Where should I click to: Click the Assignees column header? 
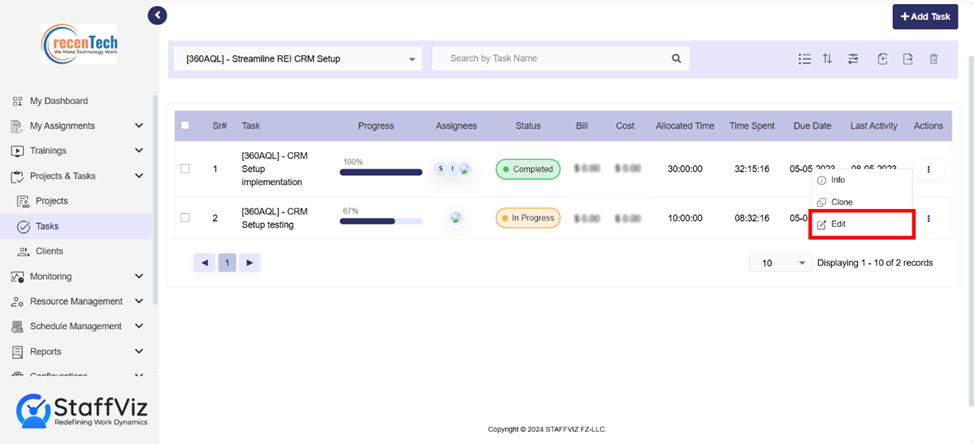(x=456, y=126)
